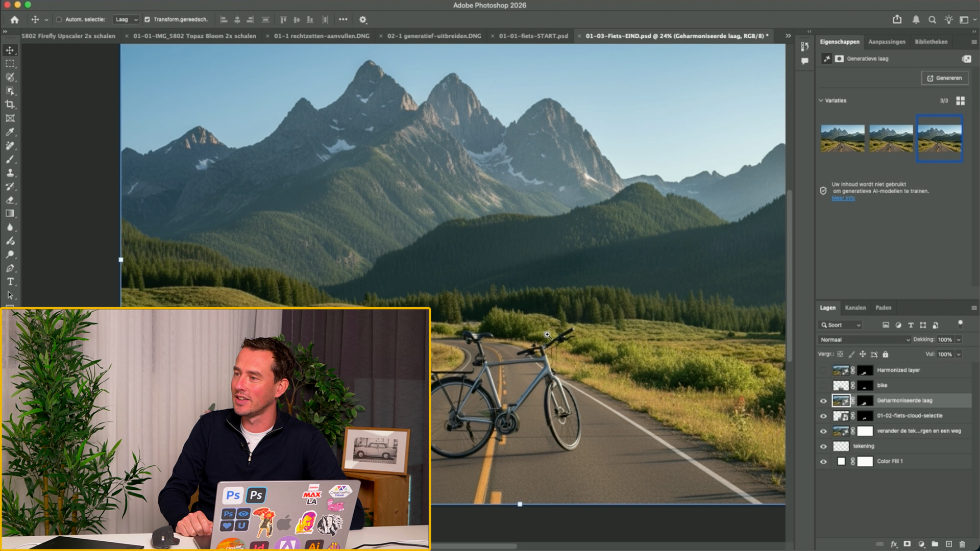
Task: Open the Meer info link
Action: (843, 198)
